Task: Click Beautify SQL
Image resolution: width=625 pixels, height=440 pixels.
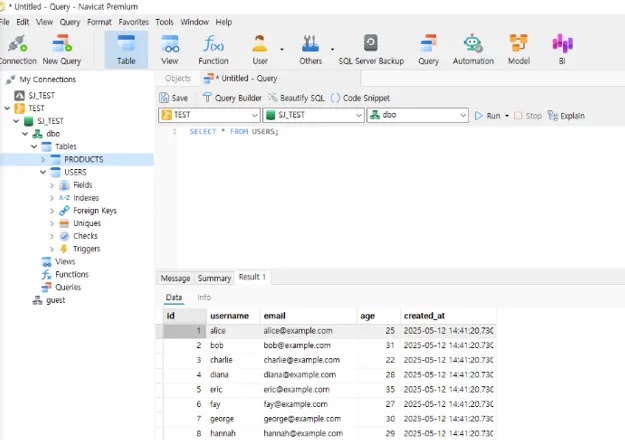Action: [296, 98]
